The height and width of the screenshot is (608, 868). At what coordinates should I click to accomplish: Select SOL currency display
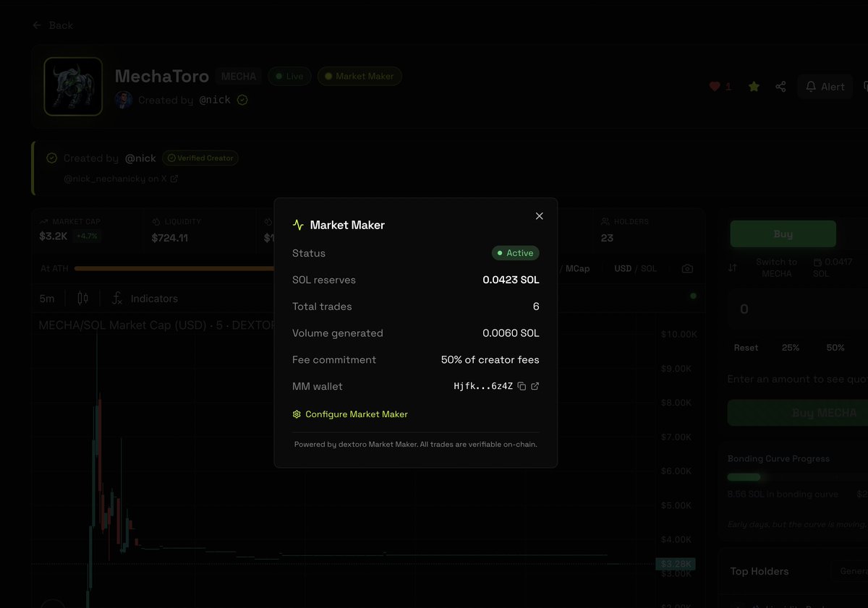649,268
